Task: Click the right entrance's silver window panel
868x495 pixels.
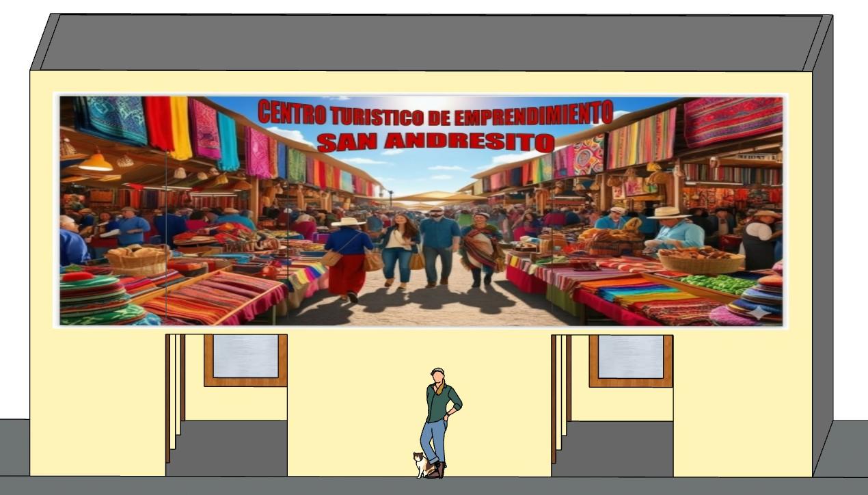Action: tap(630, 356)
